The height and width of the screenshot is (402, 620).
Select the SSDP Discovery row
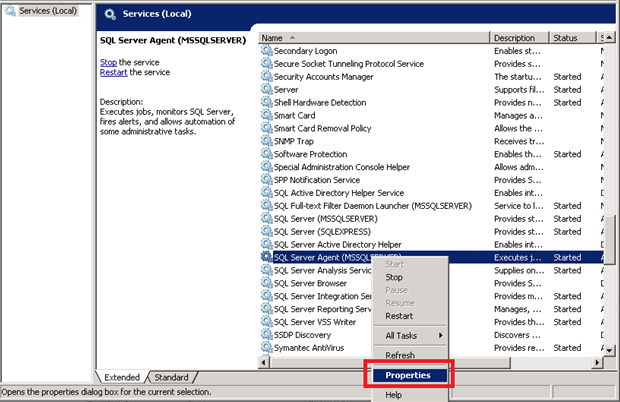(431, 335)
